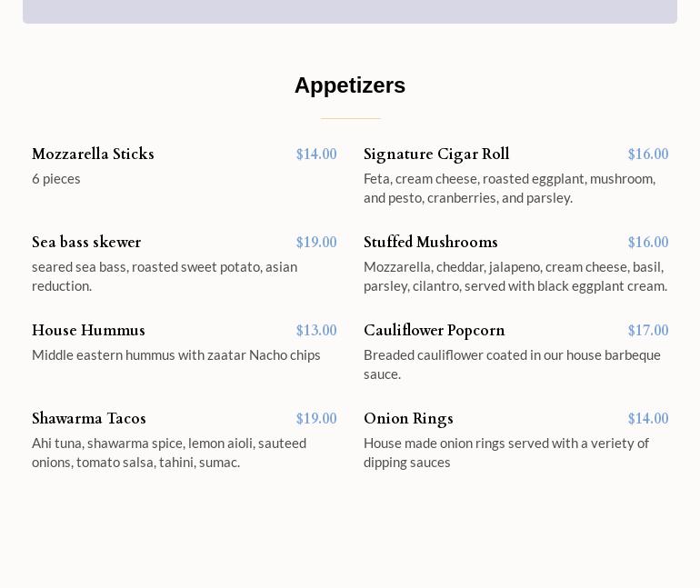Screen dimensions: 700x588
Task: Click the $14.00 price of Mozzarella Sticks
Action: click(x=315, y=154)
